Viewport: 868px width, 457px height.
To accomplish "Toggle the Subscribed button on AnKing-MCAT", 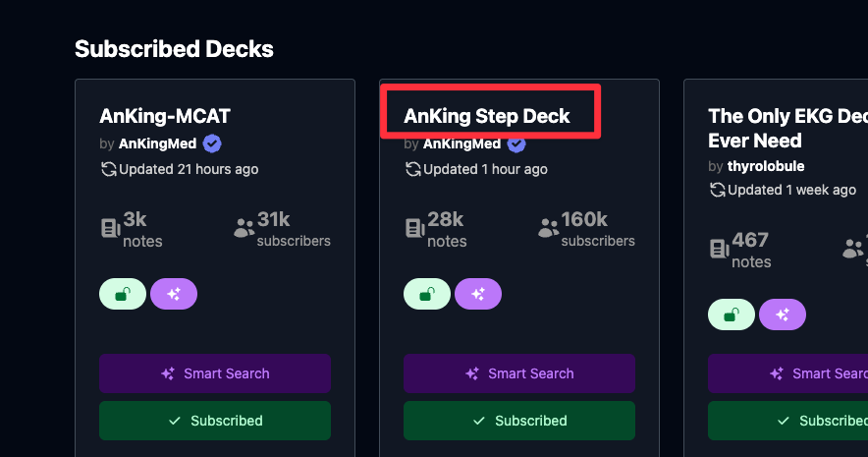I will pos(215,421).
